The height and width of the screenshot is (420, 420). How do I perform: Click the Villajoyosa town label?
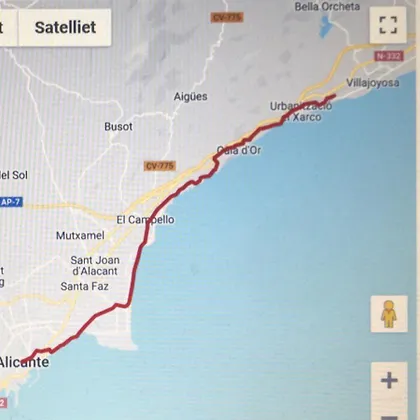(373, 83)
